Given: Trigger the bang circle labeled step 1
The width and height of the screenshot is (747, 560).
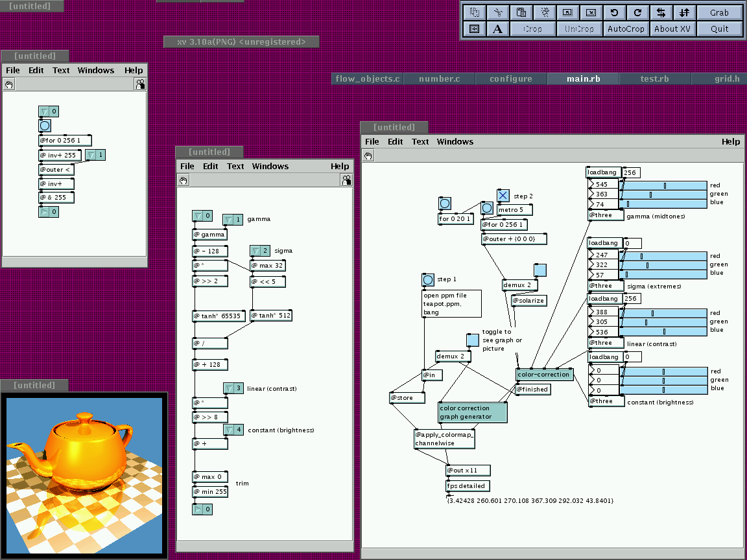Looking at the screenshot, I should (428, 279).
